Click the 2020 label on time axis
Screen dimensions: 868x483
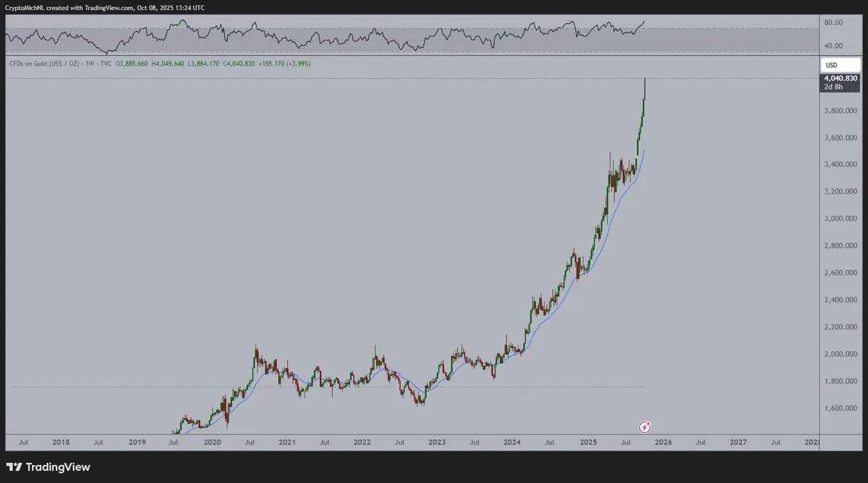212,440
